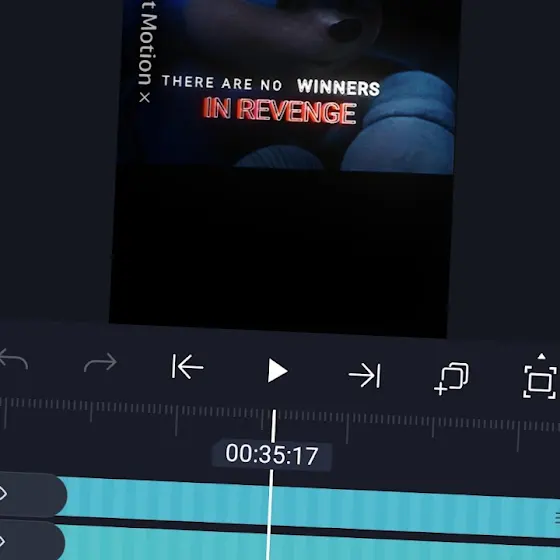
Task: Jump to the start with the skip-back arrow
Action: coord(188,366)
